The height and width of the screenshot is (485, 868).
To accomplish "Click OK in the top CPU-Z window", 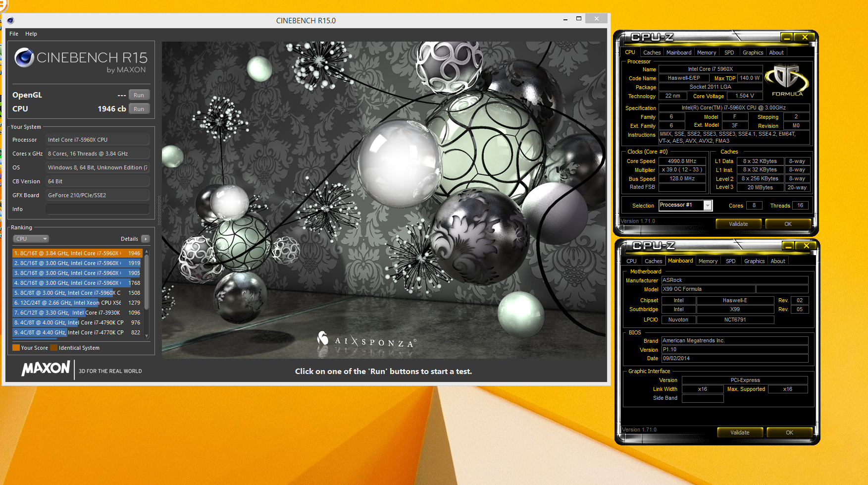I will [x=788, y=224].
